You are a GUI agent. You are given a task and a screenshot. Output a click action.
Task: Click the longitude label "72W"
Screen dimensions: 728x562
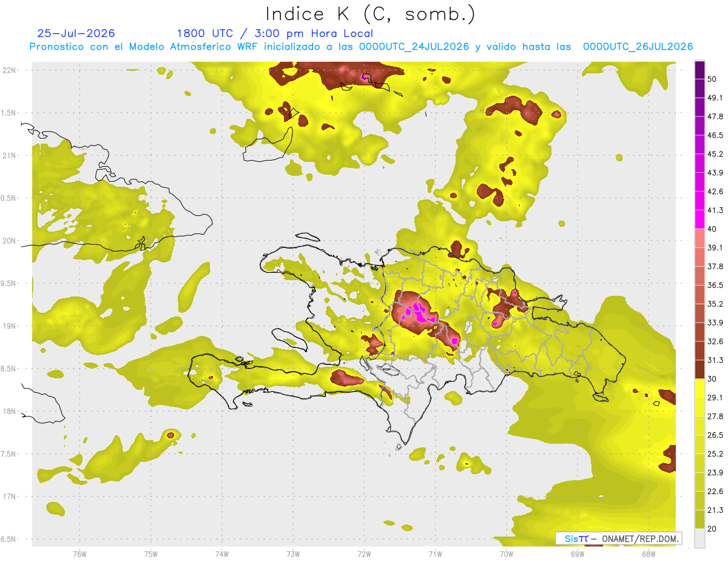pyautogui.click(x=364, y=555)
